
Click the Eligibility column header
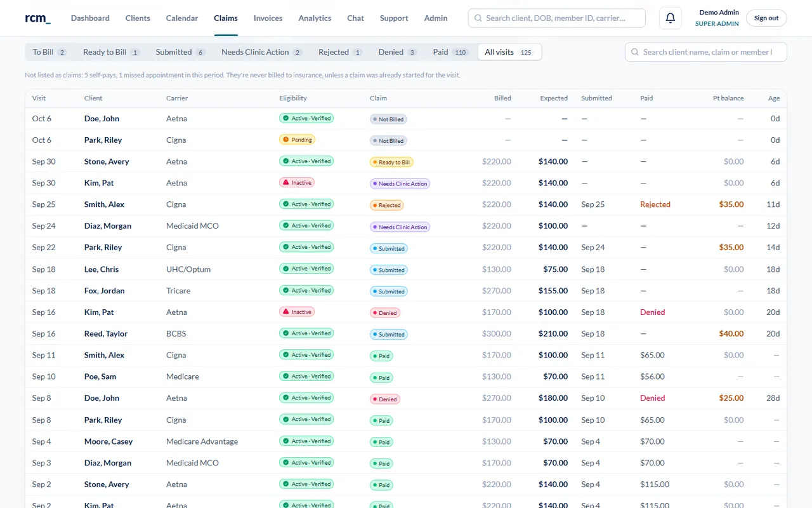point(293,98)
